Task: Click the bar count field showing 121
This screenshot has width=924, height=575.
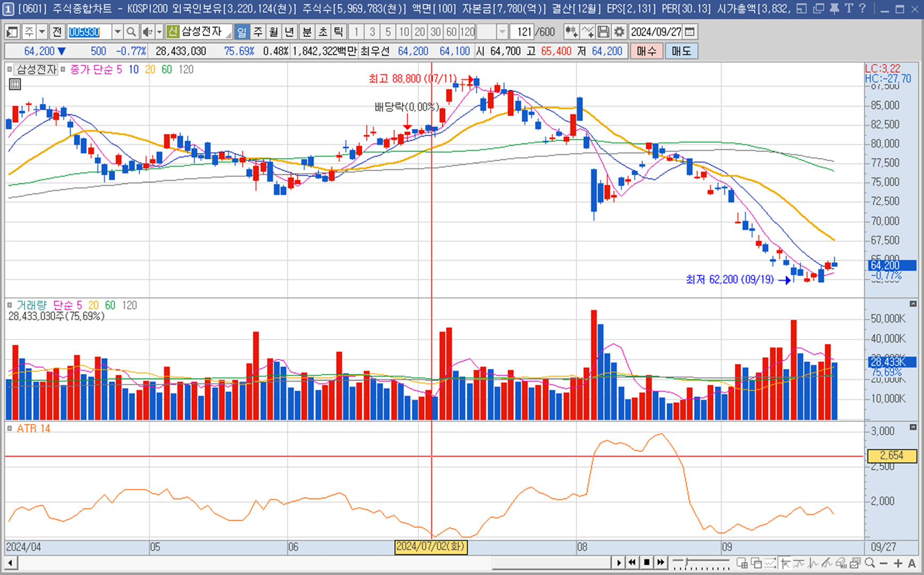Action: point(523,32)
